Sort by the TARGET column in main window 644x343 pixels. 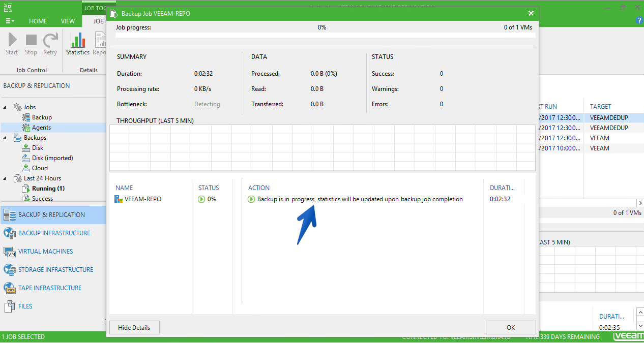tap(601, 107)
